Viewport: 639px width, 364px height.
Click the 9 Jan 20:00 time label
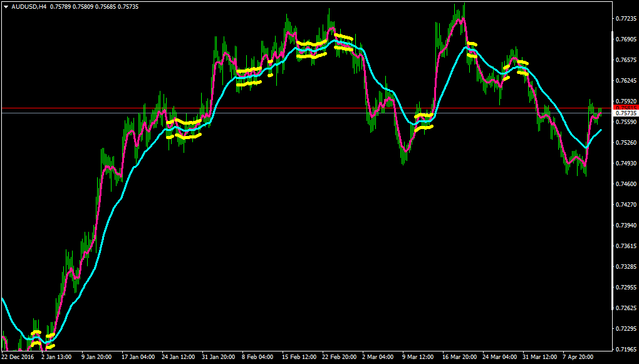coord(96,356)
